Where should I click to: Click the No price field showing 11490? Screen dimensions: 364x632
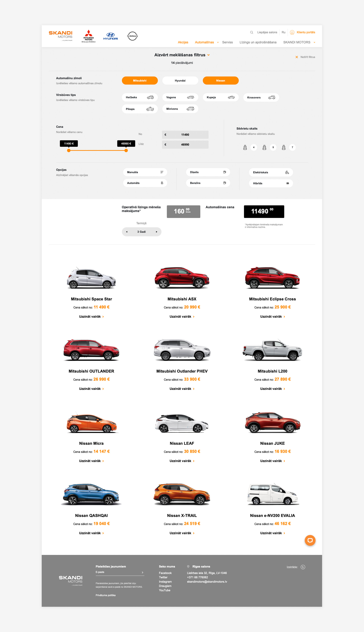pyautogui.click(x=185, y=135)
